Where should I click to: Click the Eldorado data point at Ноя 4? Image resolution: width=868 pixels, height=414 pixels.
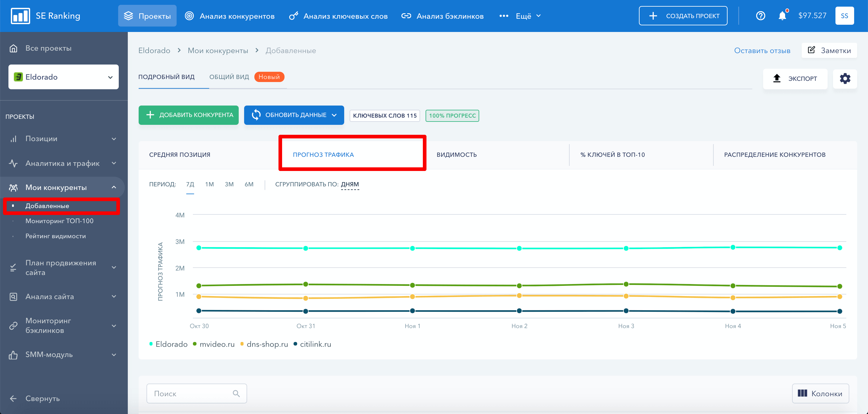pos(733,248)
